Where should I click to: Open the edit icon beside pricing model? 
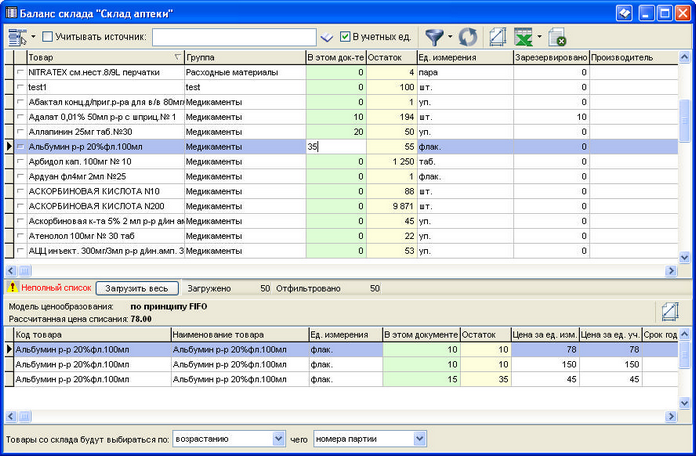tap(670, 311)
